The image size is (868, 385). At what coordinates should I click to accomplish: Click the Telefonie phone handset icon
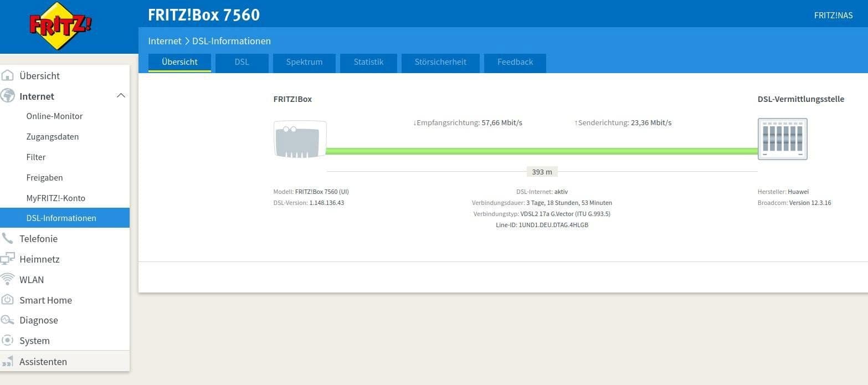pyautogui.click(x=8, y=238)
